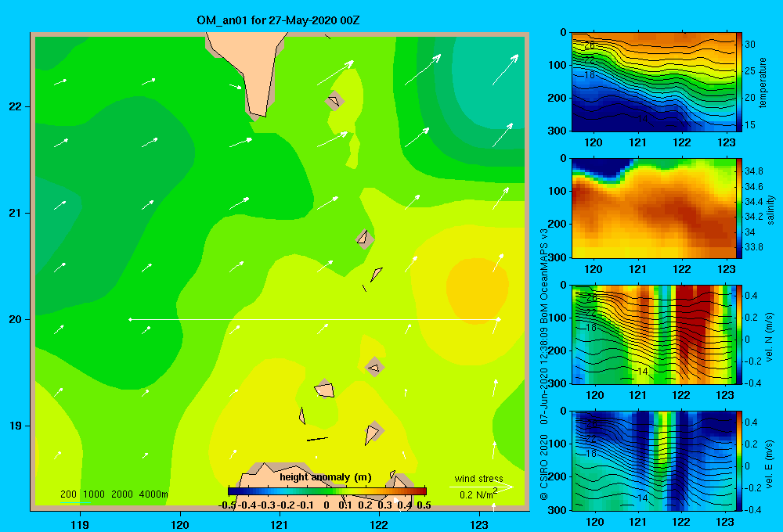This screenshot has width=783, height=532.
Task: Click longitude label 121 below main map
Action: point(280,524)
